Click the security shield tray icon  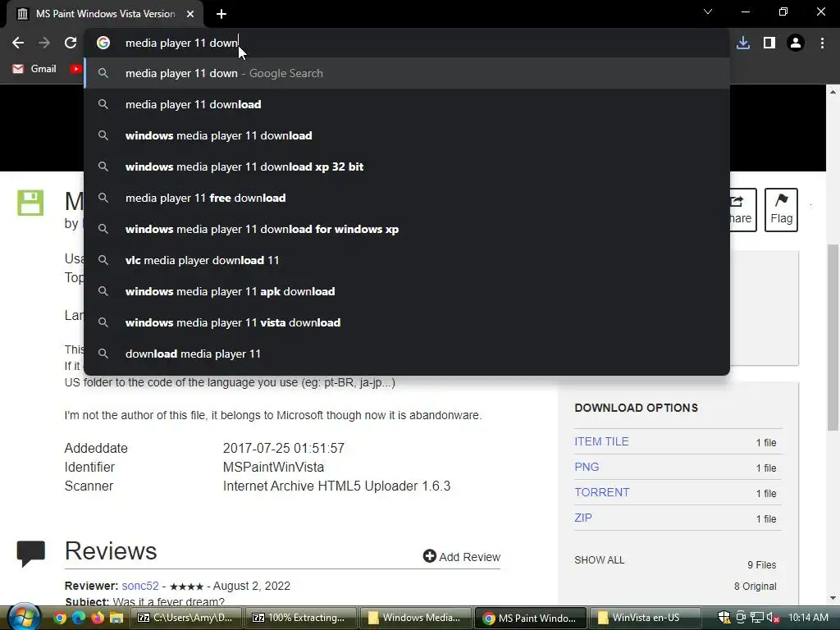click(724, 618)
